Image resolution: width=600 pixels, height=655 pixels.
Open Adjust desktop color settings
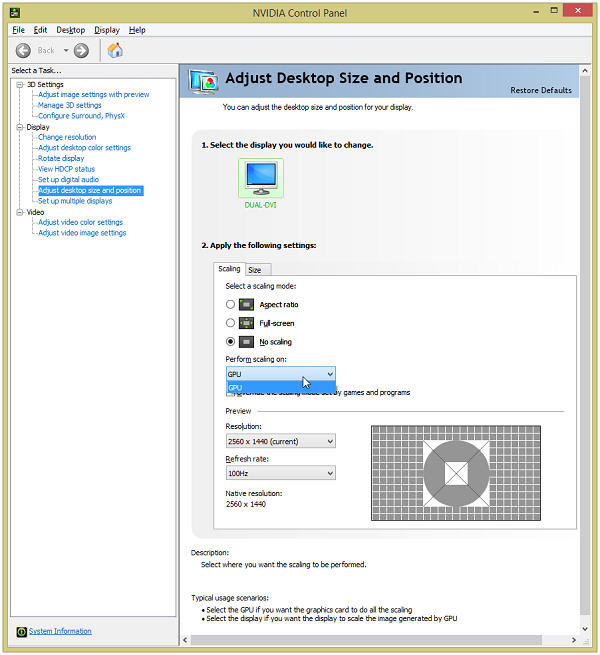[x=84, y=148]
